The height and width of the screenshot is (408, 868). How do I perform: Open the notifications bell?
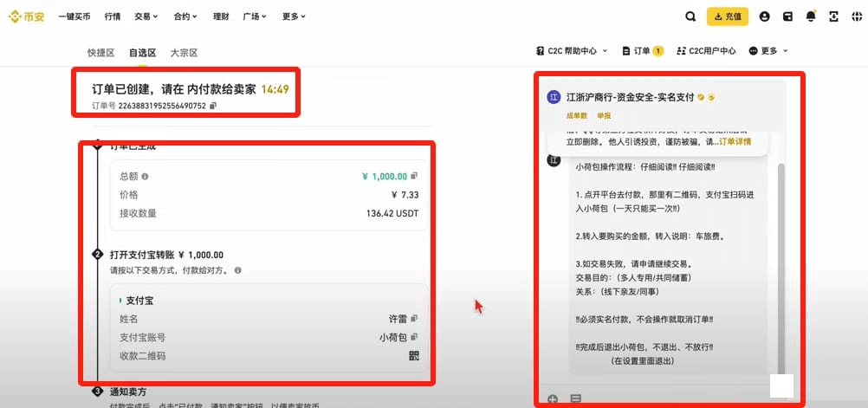811,16
